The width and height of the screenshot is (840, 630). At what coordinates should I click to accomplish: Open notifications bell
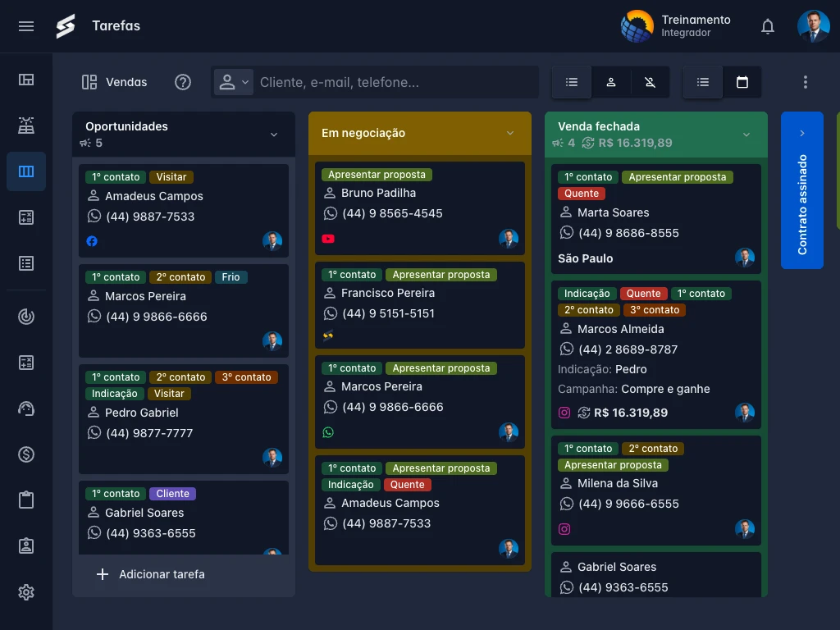click(768, 26)
